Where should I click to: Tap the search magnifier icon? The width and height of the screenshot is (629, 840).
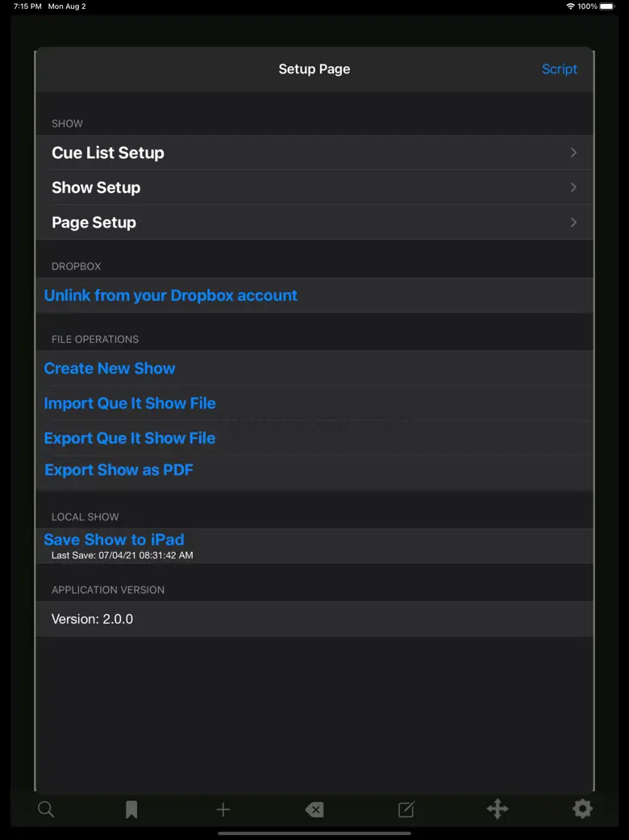coord(46,809)
